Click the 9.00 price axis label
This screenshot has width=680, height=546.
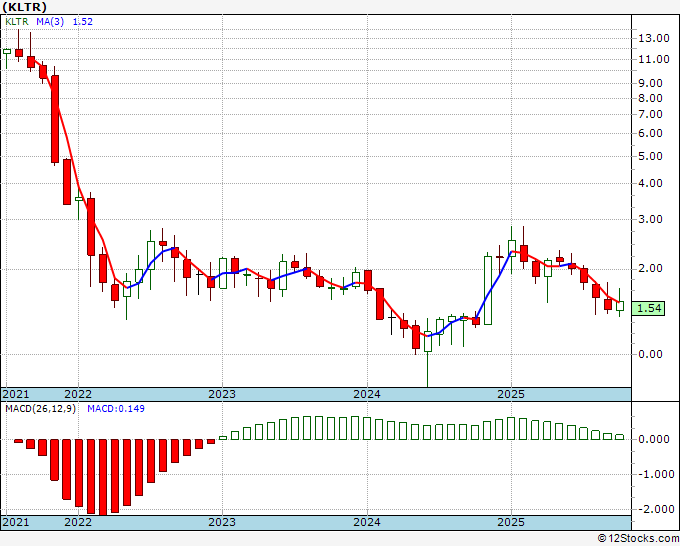pos(651,83)
